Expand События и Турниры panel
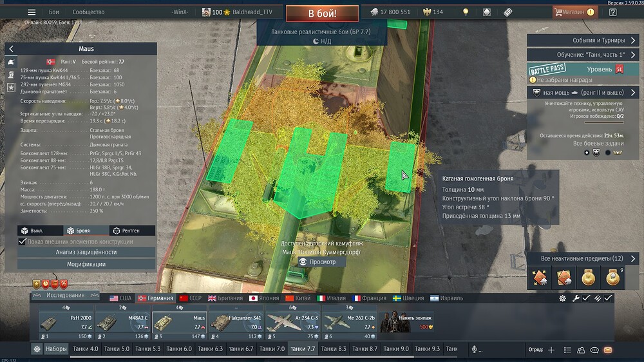The width and height of the screenshot is (644, 362). pos(583,41)
